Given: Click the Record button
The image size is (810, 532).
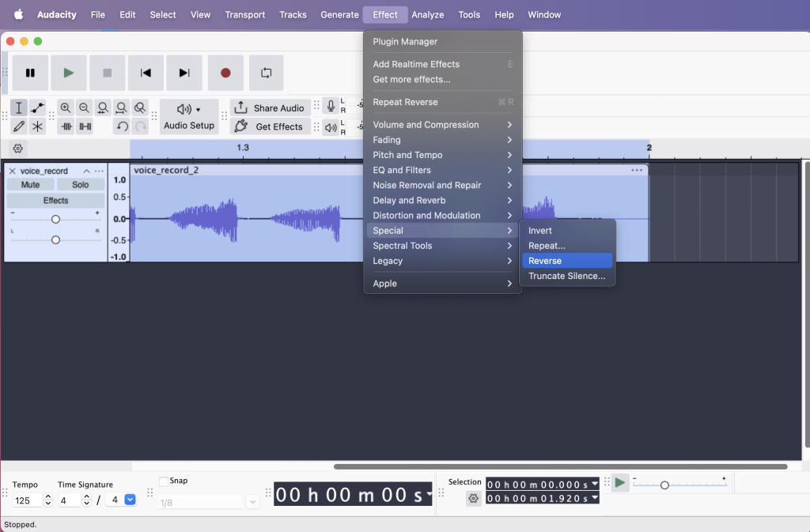Looking at the screenshot, I should (225, 73).
